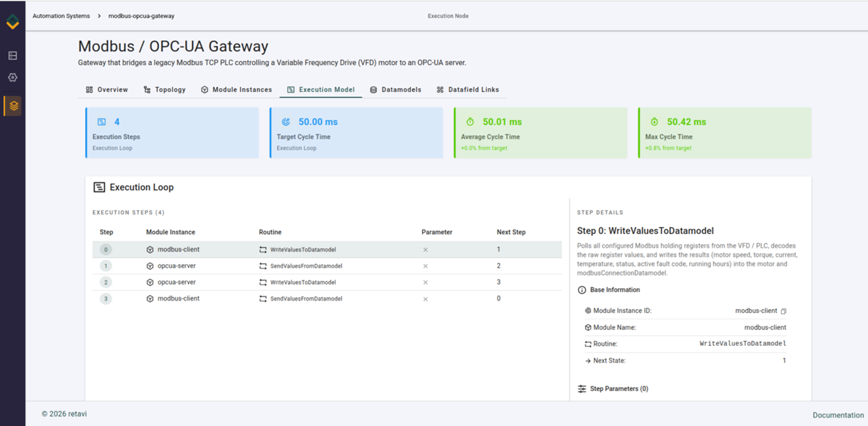The image size is (868, 426).
Task: Click the parameter X icon in step 2 row
Action: point(426,283)
